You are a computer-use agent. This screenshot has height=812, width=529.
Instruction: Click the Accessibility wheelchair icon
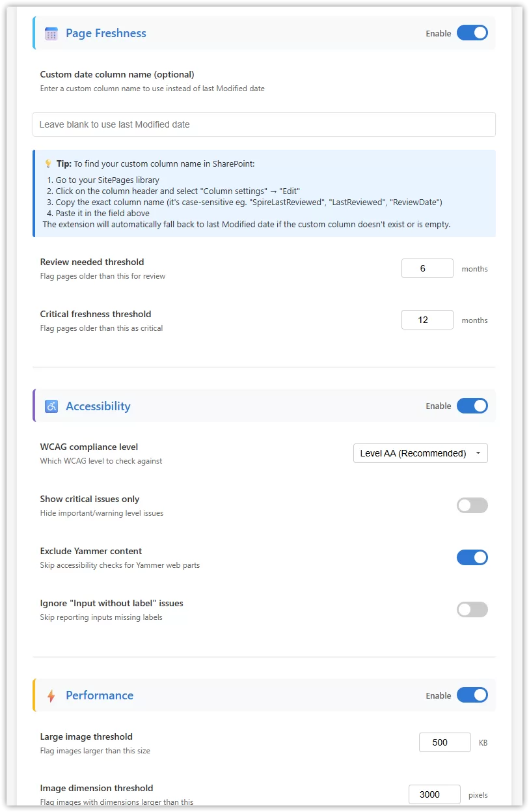[51, 406]
